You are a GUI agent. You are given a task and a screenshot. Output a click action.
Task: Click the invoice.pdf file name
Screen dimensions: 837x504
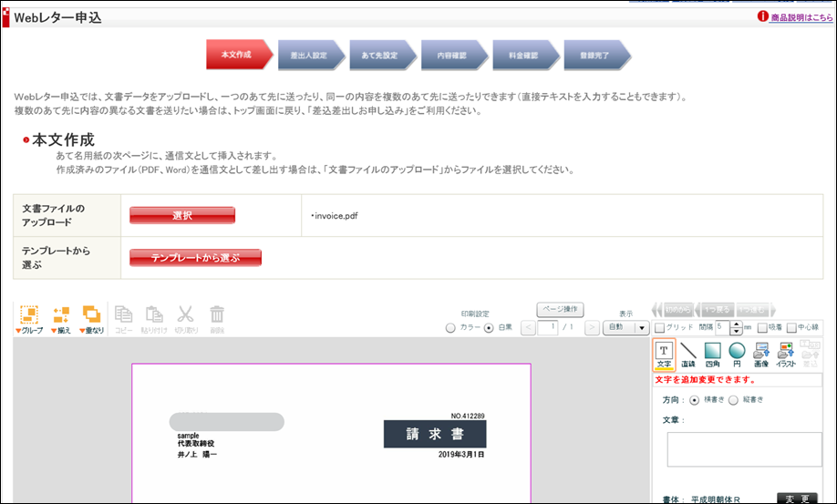pos(336,216)
